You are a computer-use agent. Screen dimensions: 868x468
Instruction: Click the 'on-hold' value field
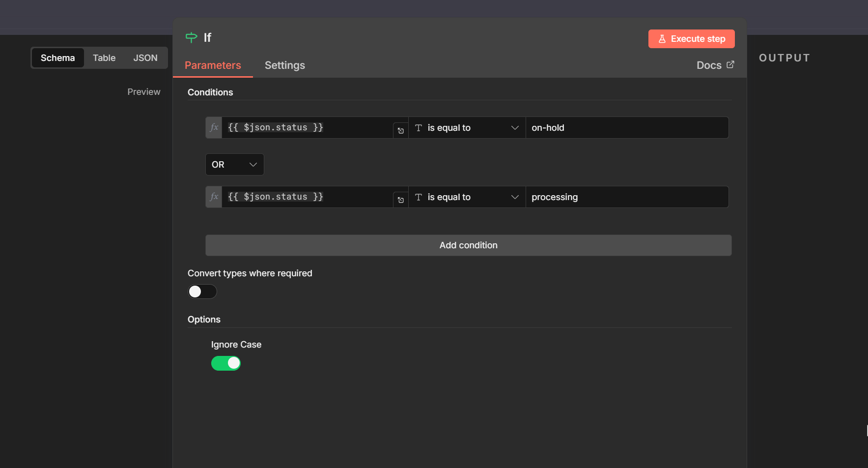(626, 128)
